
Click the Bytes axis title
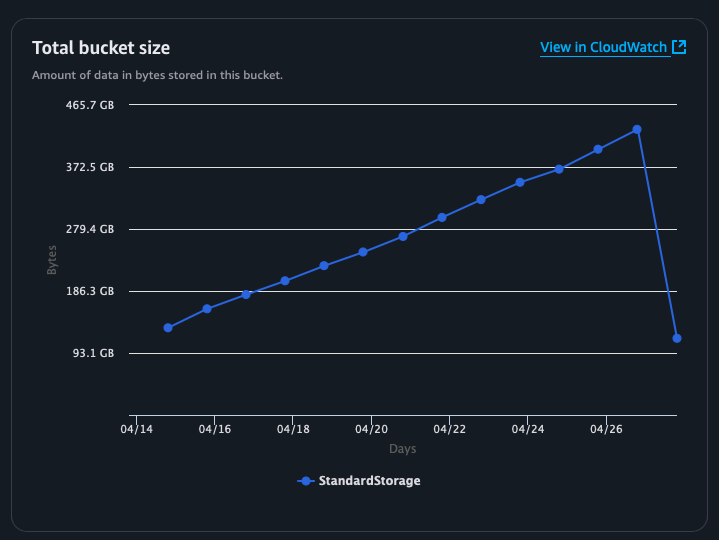(x=52, y=260)
